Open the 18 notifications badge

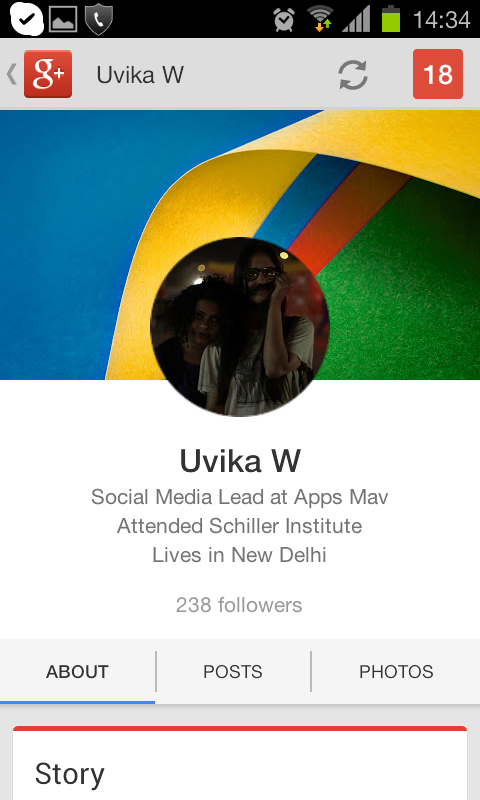[x=438, y=74]
